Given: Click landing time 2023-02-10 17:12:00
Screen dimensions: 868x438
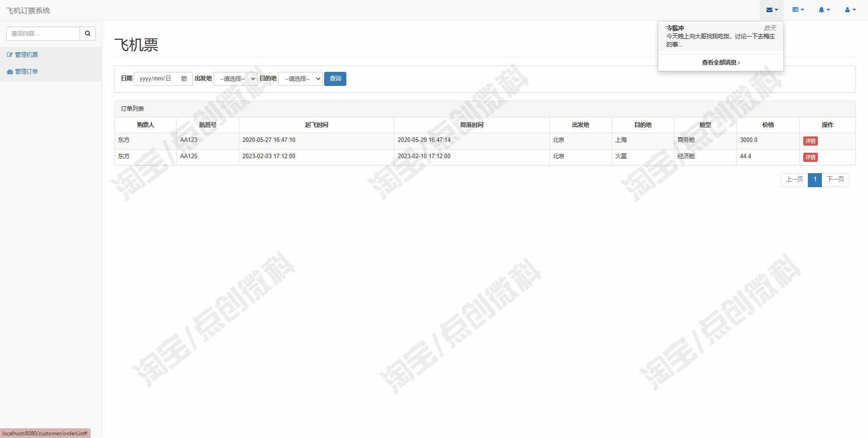Looking at the screenshot, I should 472,156.
